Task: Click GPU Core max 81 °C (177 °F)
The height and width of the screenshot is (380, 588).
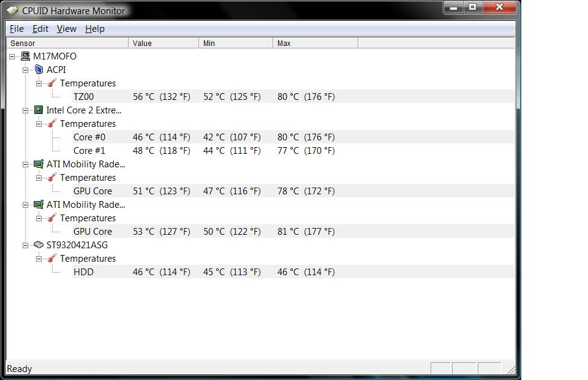Action: pyautogui.click(x=306, y=232)
